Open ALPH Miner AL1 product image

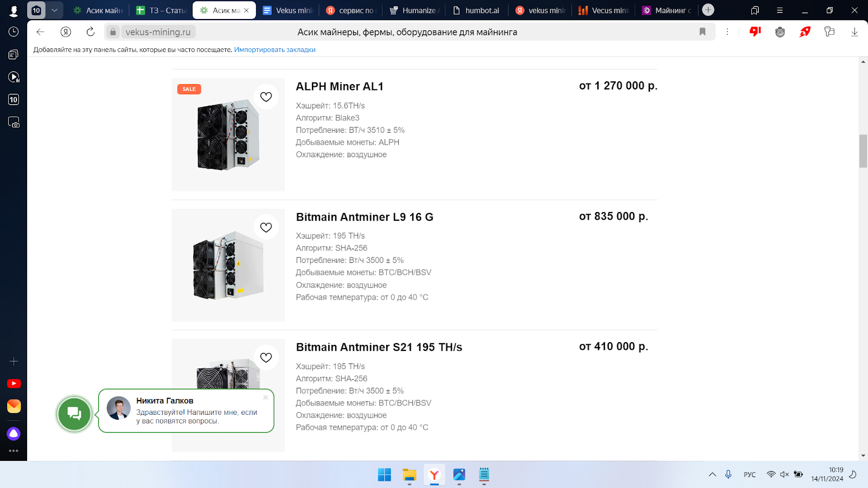[x=228, y=134]
